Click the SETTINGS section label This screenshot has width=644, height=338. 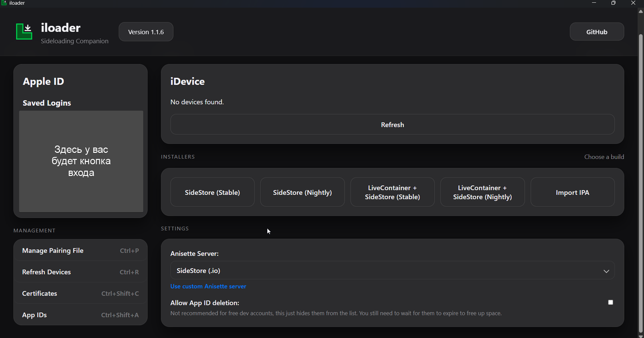(175, 229)
